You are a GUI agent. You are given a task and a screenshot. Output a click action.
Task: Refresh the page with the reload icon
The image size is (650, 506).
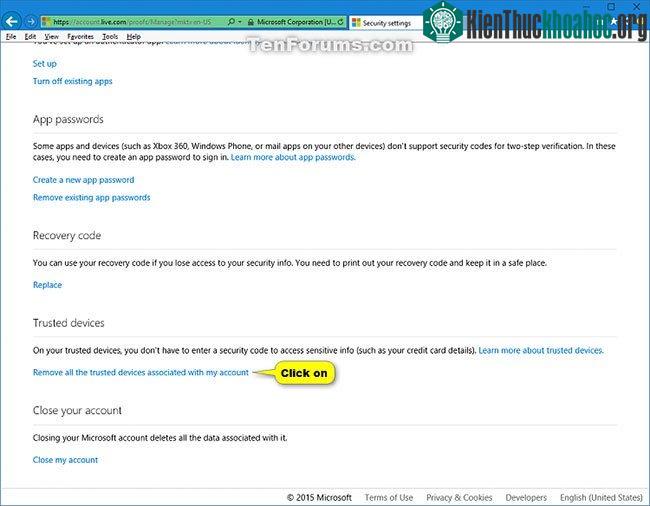(341, 22)
